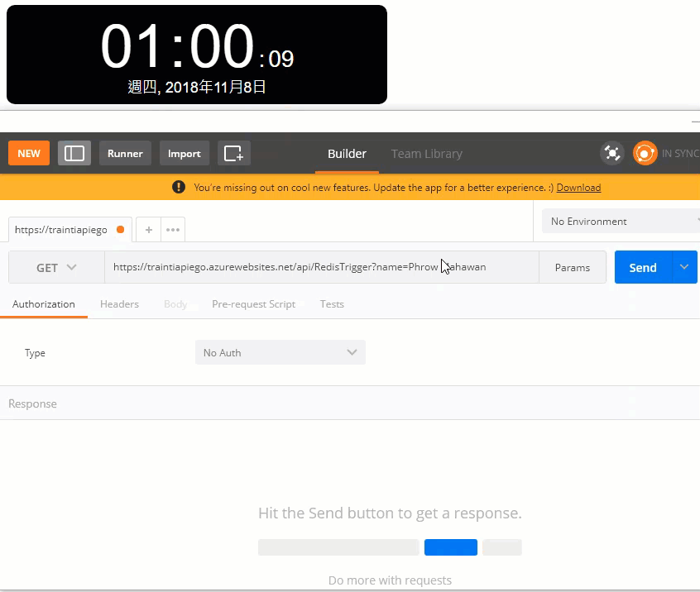
Task: Click the IN SYNC label
Action: point(680,154)
